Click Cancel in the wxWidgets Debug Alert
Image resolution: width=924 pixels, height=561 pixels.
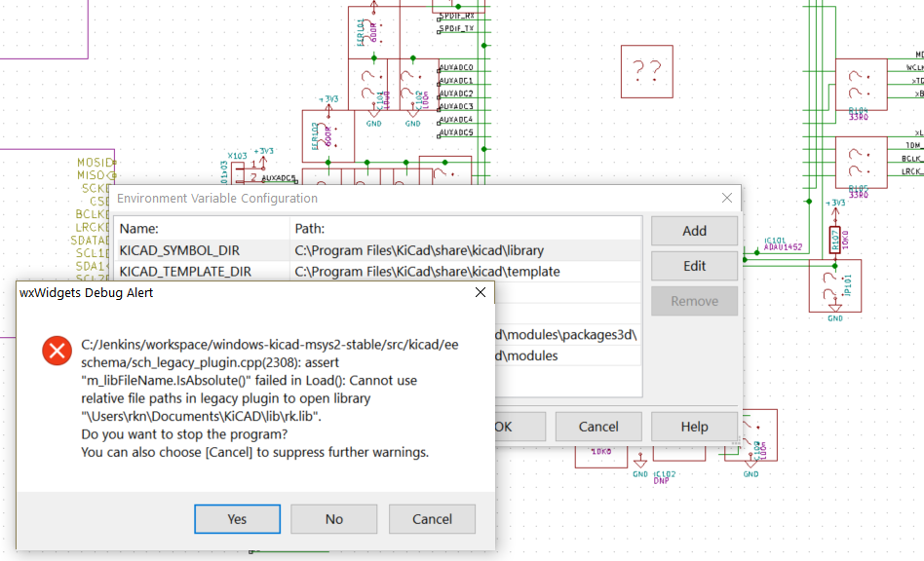pos(432,518)
